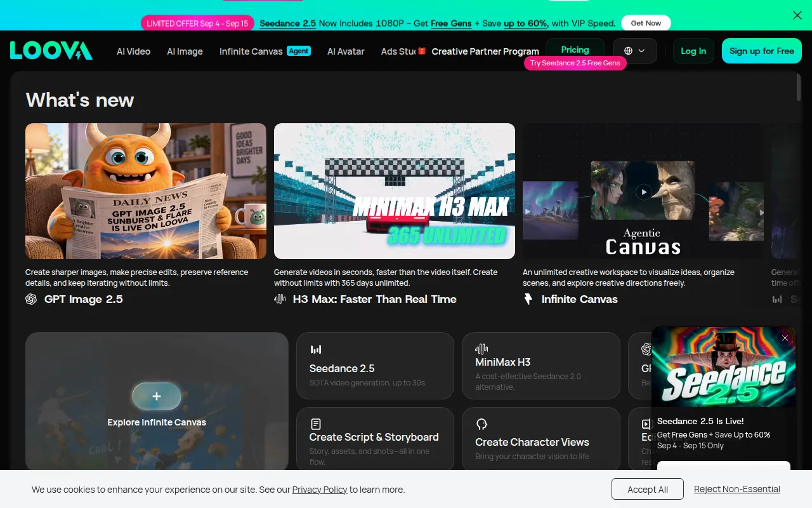
Task: Open the language selector globe dropdown
Action: [634, 51]
